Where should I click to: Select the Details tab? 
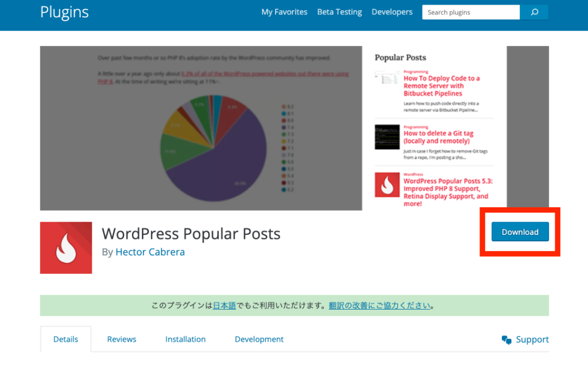click(65, 339)
